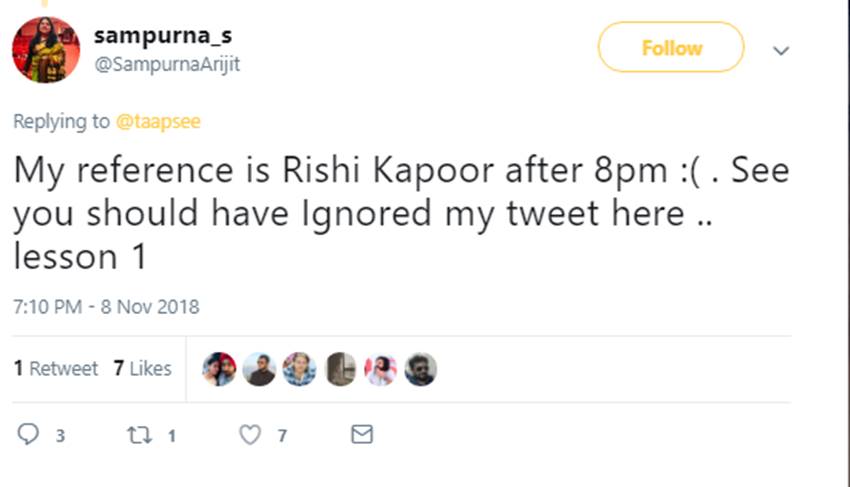Click the tweet text about Rishi Kapoor
This screenshot has width=850, height=487.
(400, 213)
